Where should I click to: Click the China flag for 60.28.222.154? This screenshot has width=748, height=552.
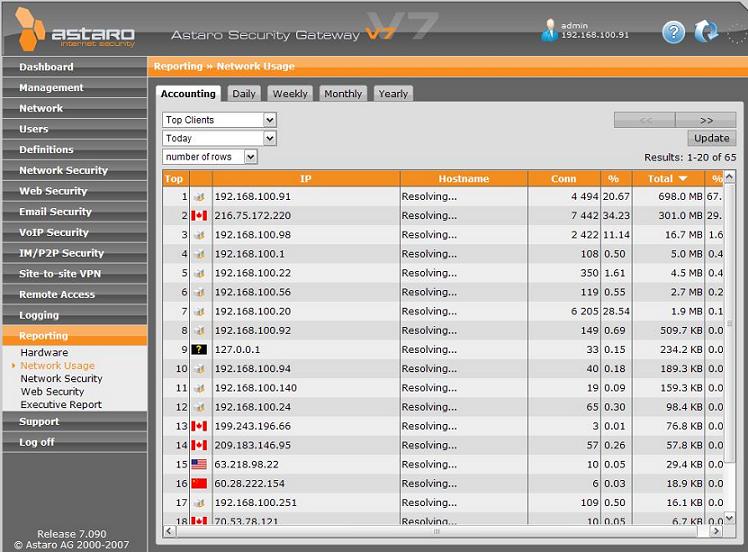click(199, 483)
